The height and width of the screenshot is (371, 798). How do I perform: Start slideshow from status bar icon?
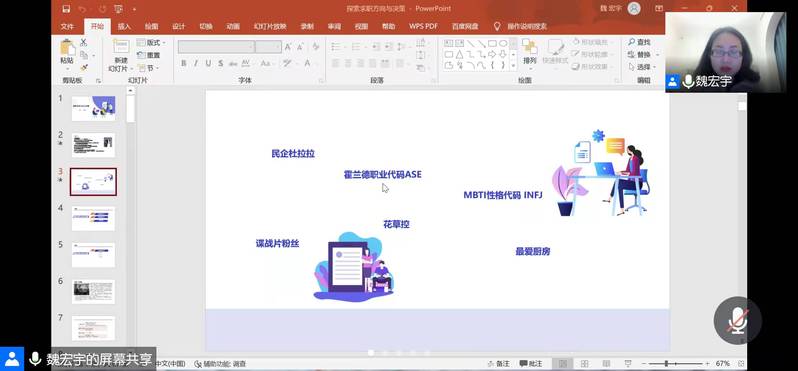click(628, 364)
